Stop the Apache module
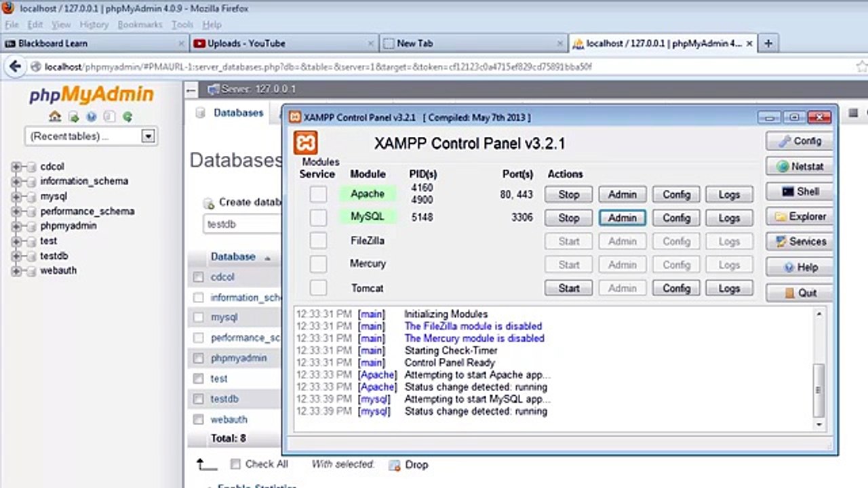868x488 pixels. [x=568, y=195]
